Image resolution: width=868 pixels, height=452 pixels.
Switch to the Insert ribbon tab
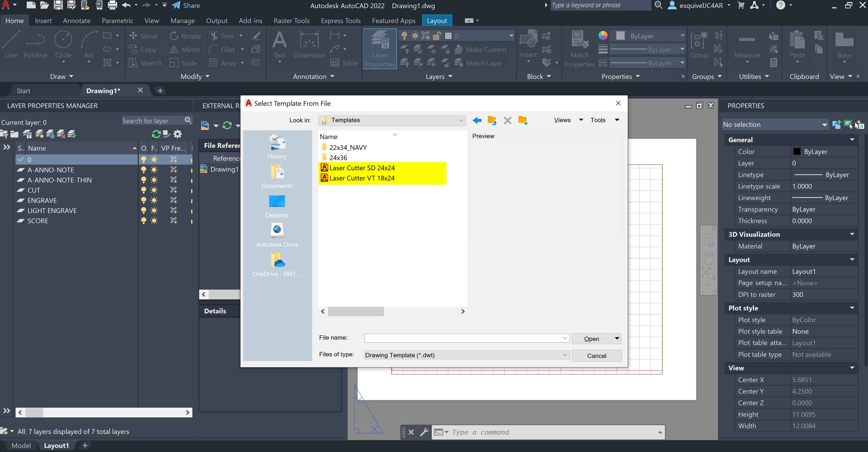43,21
